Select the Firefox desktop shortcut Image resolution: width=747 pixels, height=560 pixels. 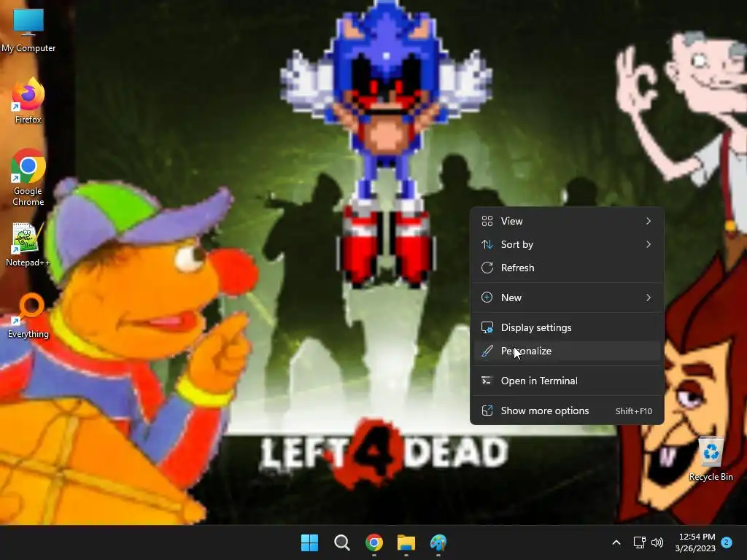[x=28, y=101]
